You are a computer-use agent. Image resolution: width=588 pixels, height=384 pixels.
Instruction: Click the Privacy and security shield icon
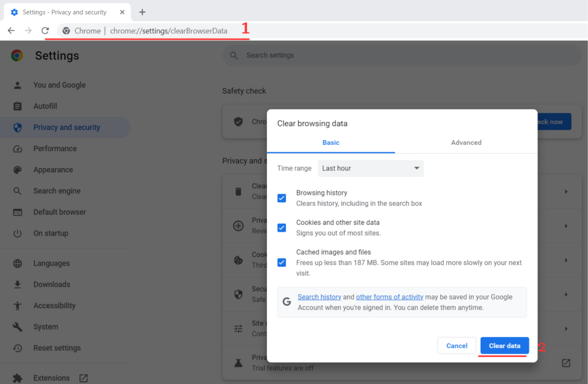[x=17, y=128]
